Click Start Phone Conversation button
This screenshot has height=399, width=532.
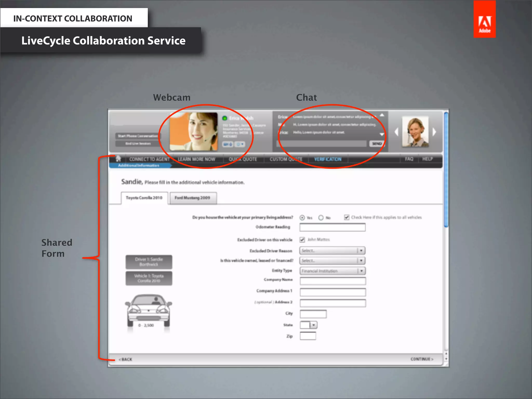tap(138, 136)
